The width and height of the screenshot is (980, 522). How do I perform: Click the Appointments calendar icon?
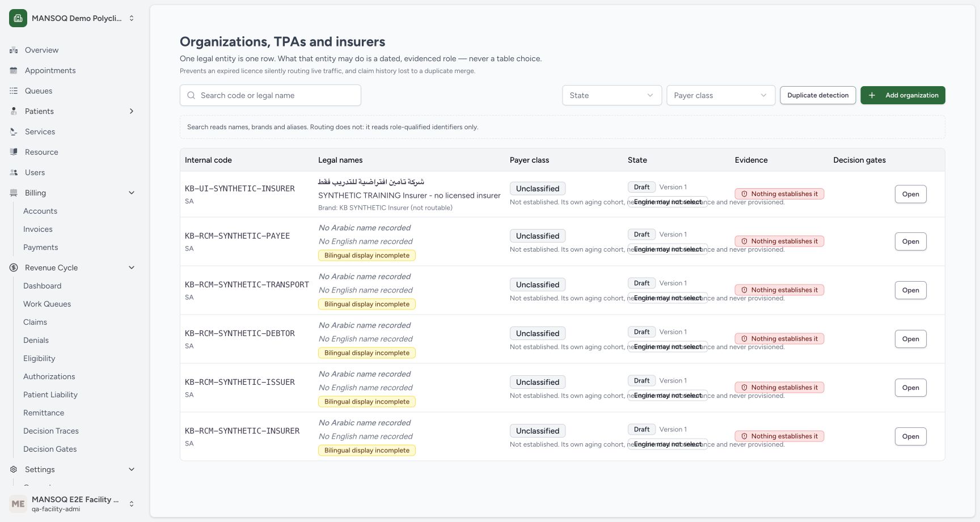pos(14,70)
